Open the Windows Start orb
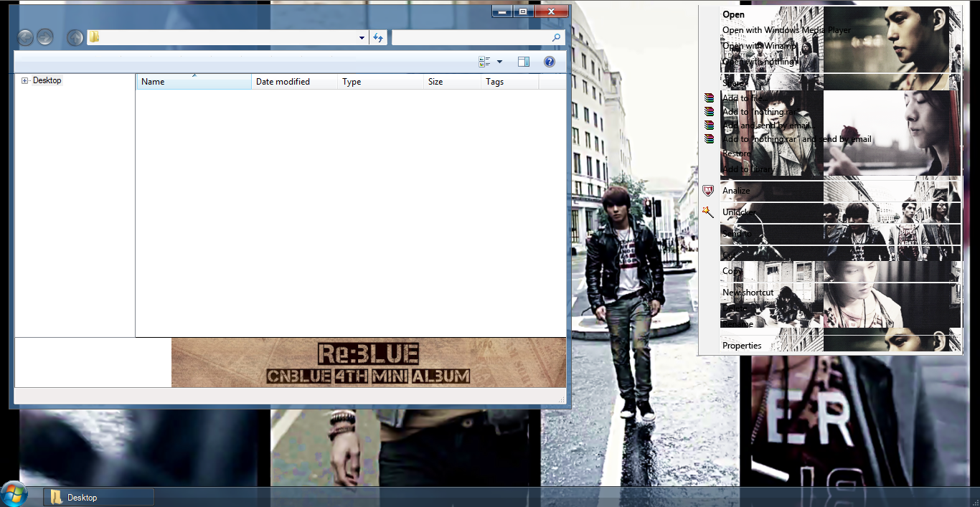The width and height of the screenshot is (980, 507). [x=14, y=494]
